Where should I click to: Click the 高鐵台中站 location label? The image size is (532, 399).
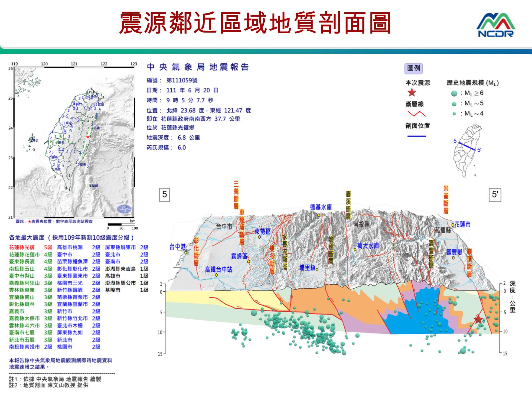click(218, 269)
